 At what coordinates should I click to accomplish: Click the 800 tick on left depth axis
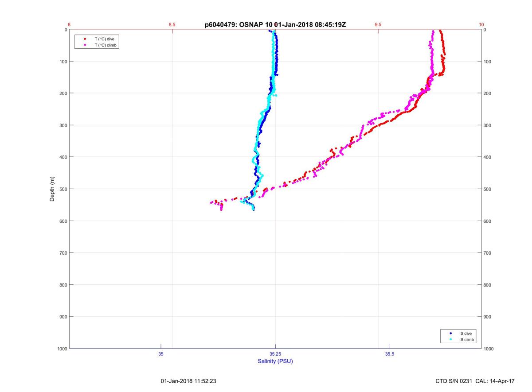63,285
